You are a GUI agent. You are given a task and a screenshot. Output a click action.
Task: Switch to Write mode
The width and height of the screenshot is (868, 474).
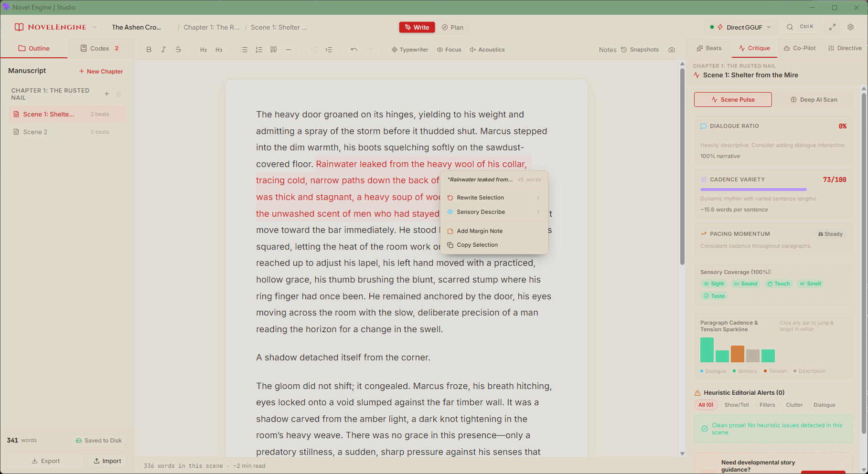tap(417, 27)
